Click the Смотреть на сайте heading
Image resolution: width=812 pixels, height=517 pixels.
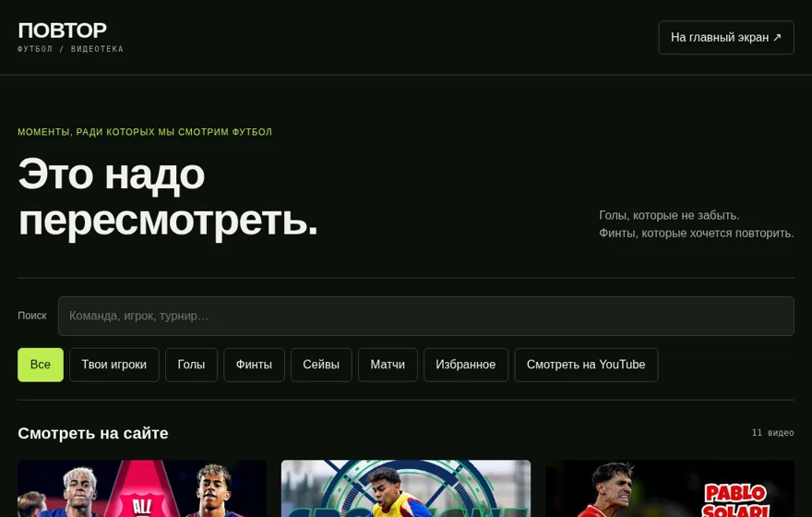pyautogui.click(x=92, y=433)
